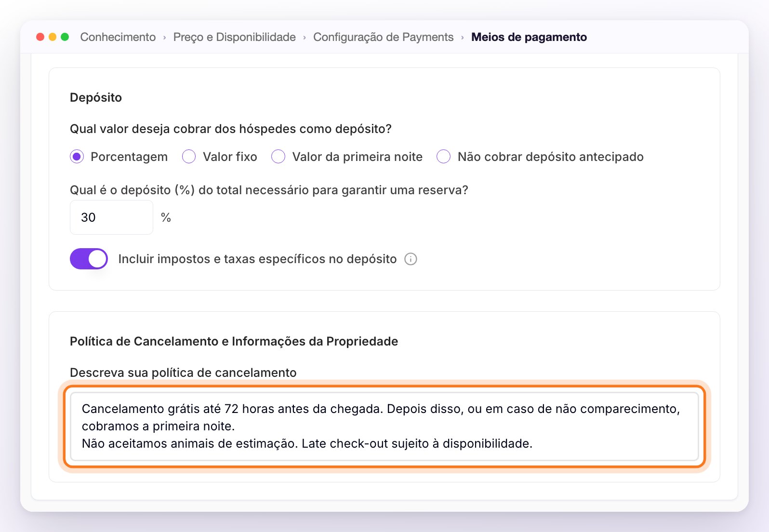
Task: Choose the Valor fixo radio option
Action: [189, 157]
